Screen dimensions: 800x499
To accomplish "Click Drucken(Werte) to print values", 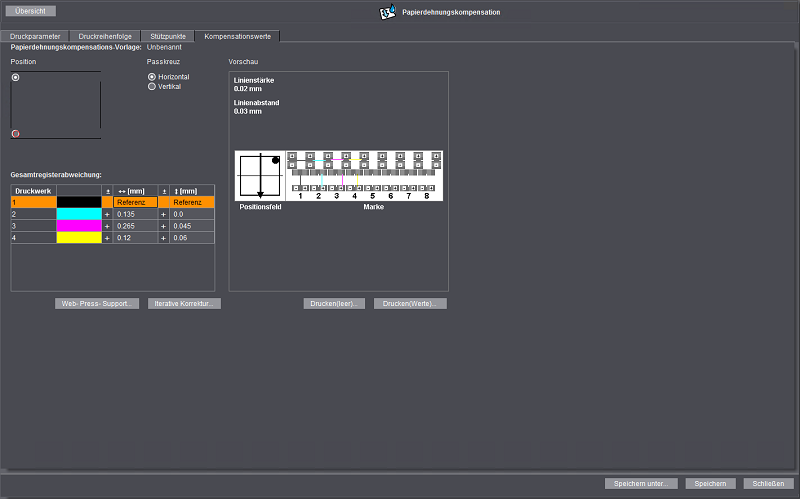I will [410, 303].
